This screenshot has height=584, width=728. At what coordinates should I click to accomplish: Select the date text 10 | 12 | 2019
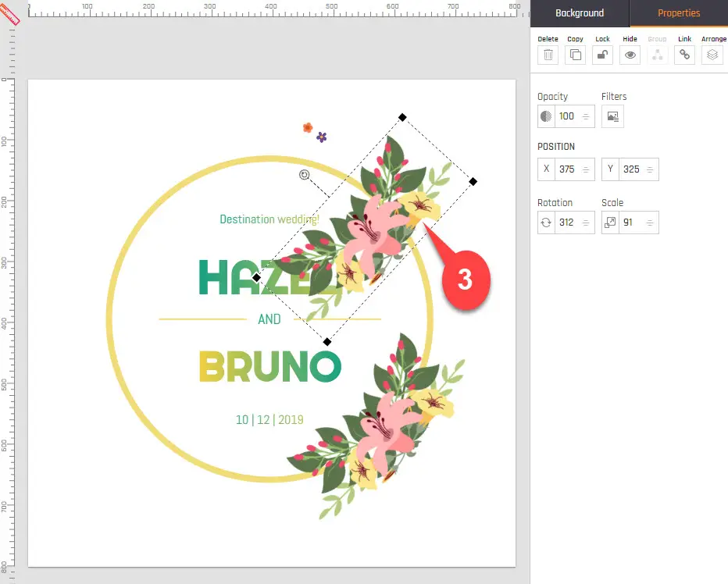click(x=269, y=420)
